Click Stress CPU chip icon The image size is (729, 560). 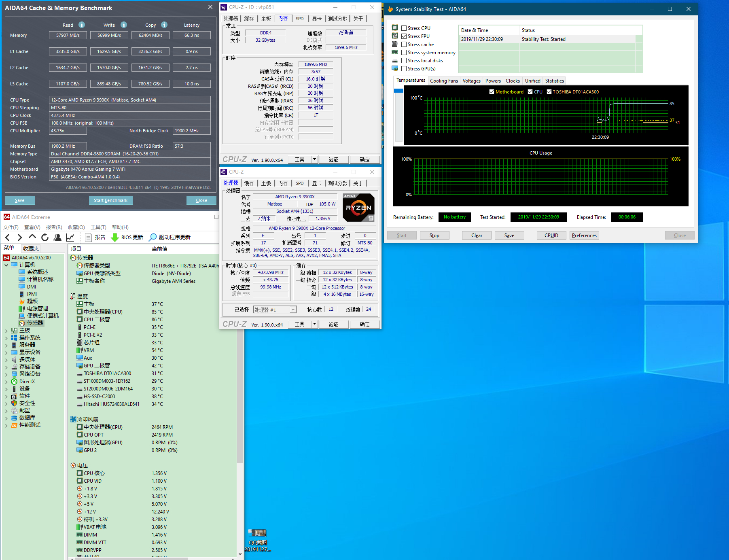(x=395, y=28)
